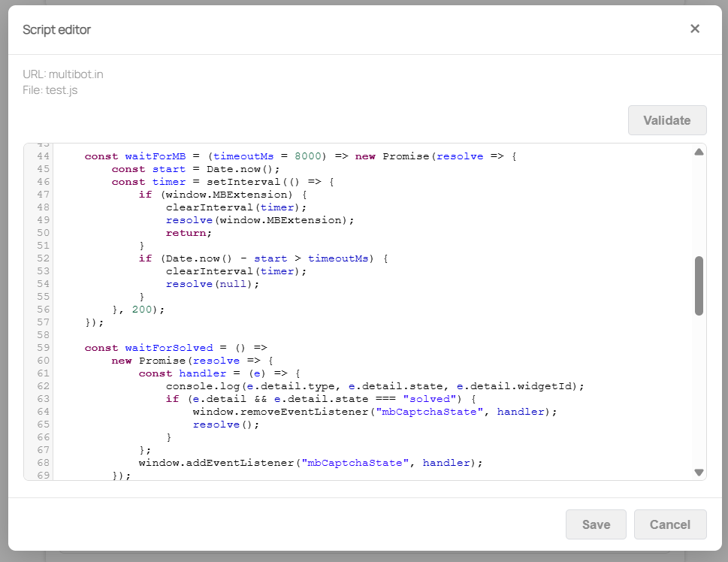Click the Save button
The width and height of the screenshot is (728, 562).
point(596,524)
